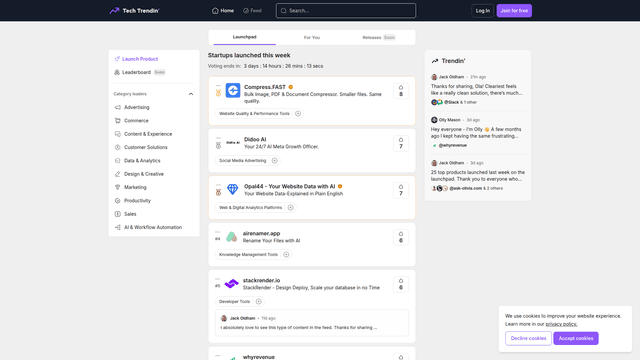Open Jack Oldham's 21m ago trending post
The image size is (640, 360).
[x=478, y=89]
